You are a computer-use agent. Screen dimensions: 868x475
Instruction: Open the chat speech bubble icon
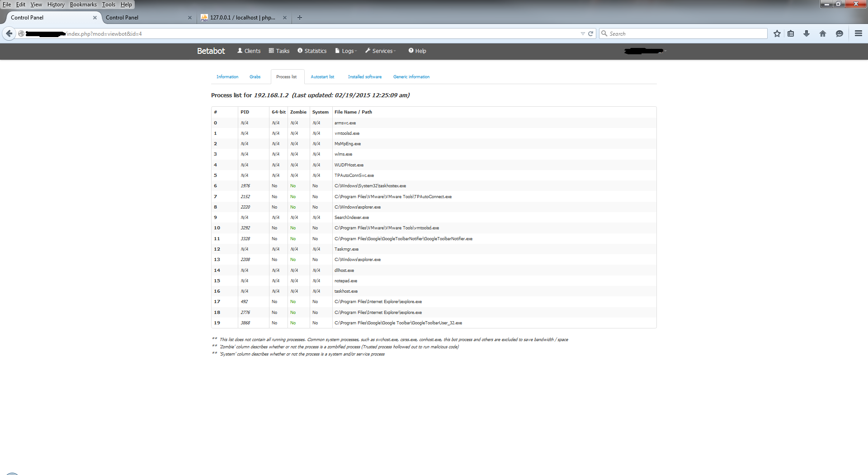click(839, 33)
